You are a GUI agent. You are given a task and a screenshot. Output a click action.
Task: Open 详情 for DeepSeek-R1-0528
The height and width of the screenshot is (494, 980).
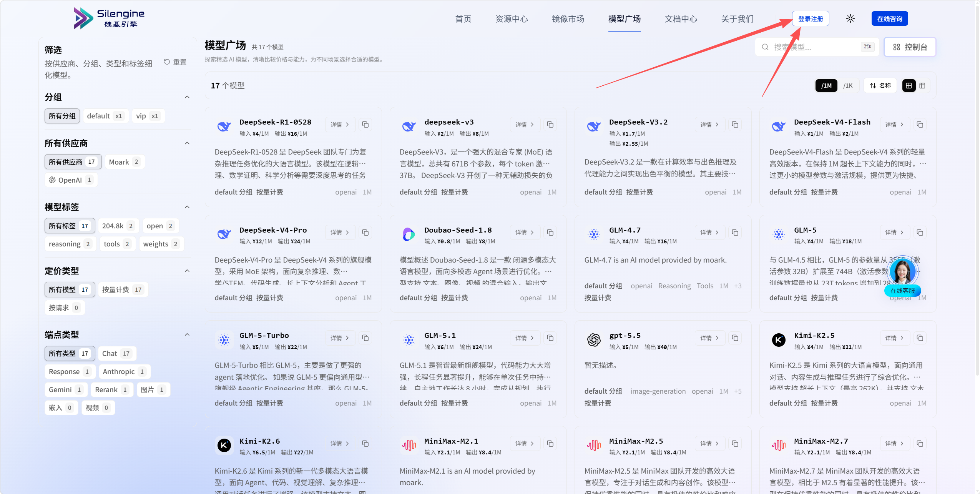tap(340, 125)
